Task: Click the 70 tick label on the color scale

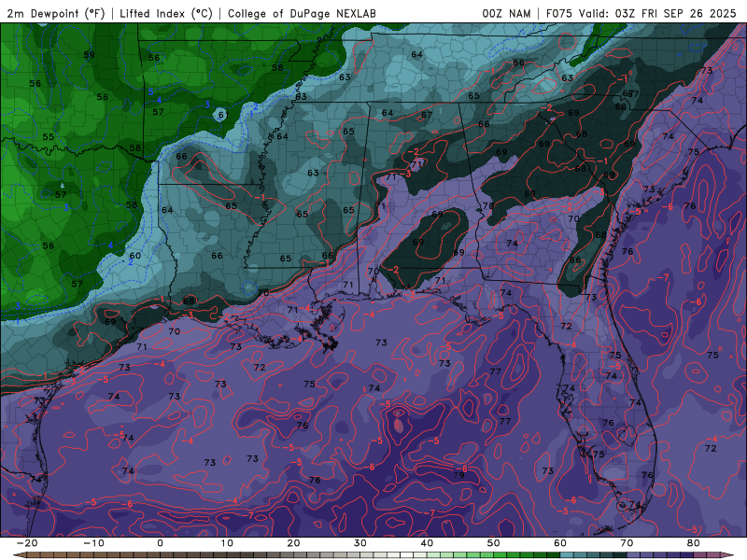Action: (627, 543)
